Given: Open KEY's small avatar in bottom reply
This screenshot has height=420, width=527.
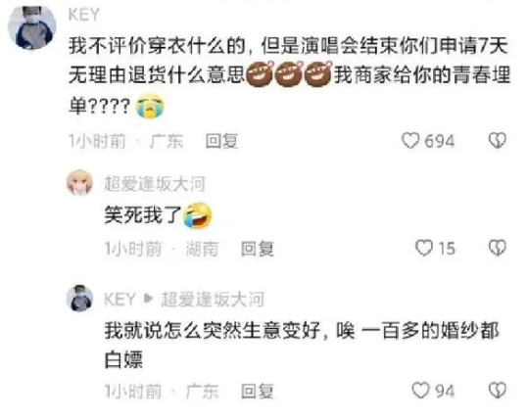Looking at the screenshot, I should [x=80, y=299].
